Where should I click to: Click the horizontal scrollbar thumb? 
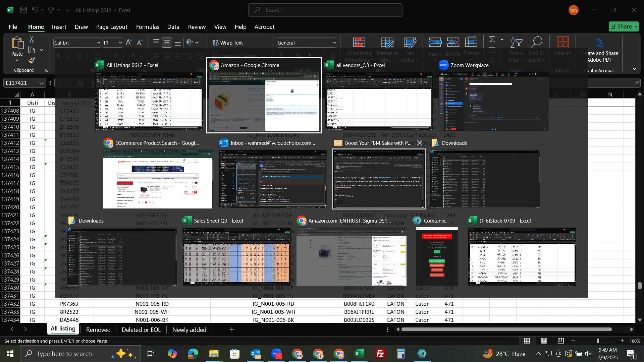(506, 329)
